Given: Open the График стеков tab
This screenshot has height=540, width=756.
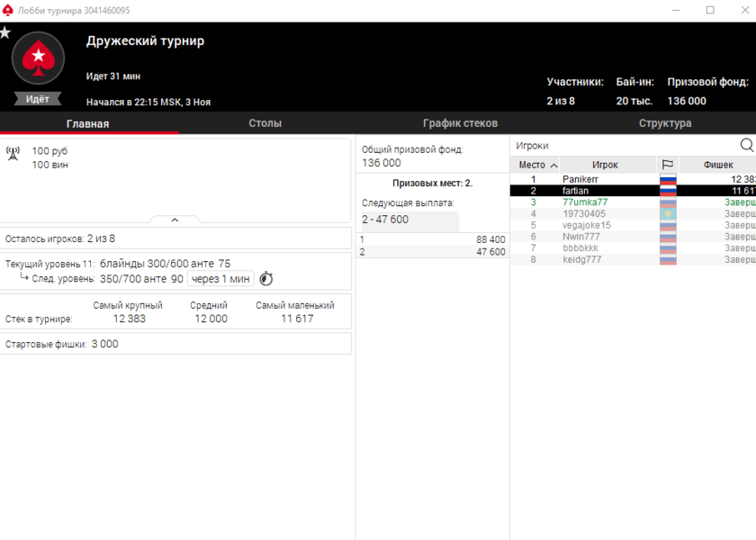Looking at the screenshot, I should (x=460, y=123).
